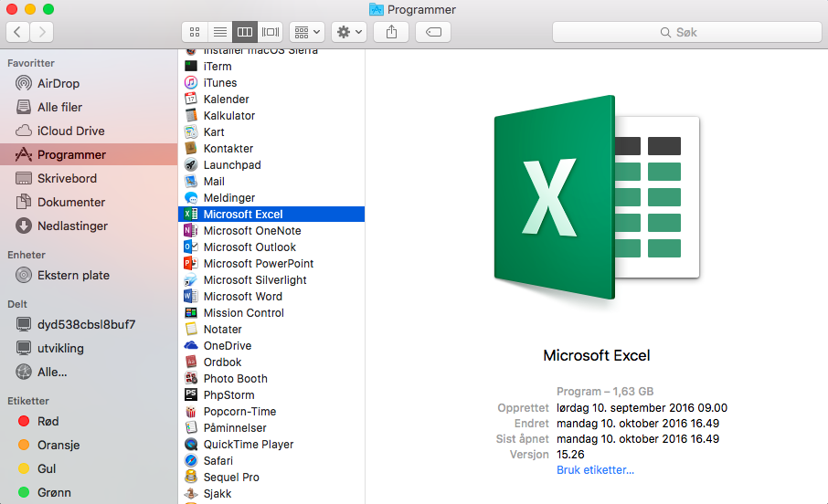This screenshot has height=504, width=828.
Task: Open Dokumenter in the sidebar
Action: coord(89,202)
